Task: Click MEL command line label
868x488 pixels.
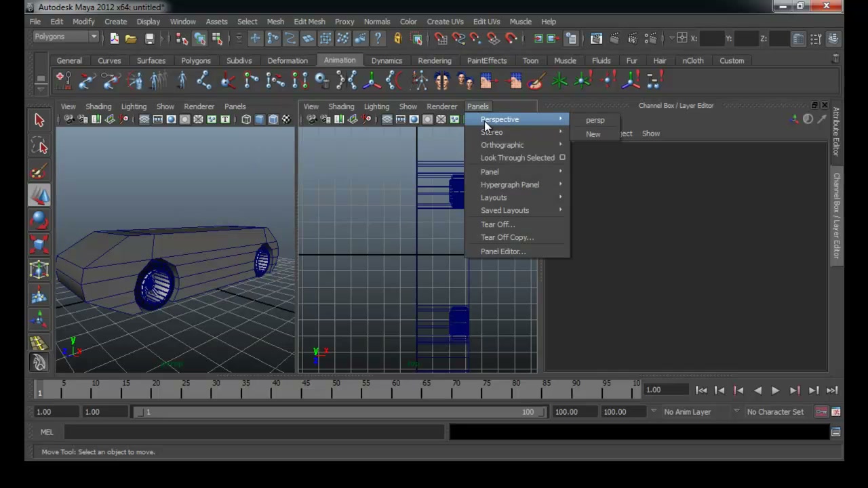Action: (x=47, y=432)
